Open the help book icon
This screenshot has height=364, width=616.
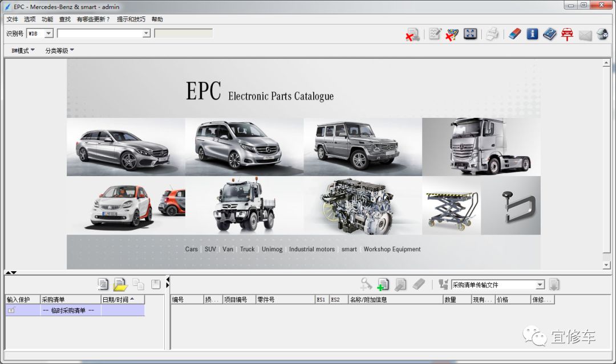550,34
